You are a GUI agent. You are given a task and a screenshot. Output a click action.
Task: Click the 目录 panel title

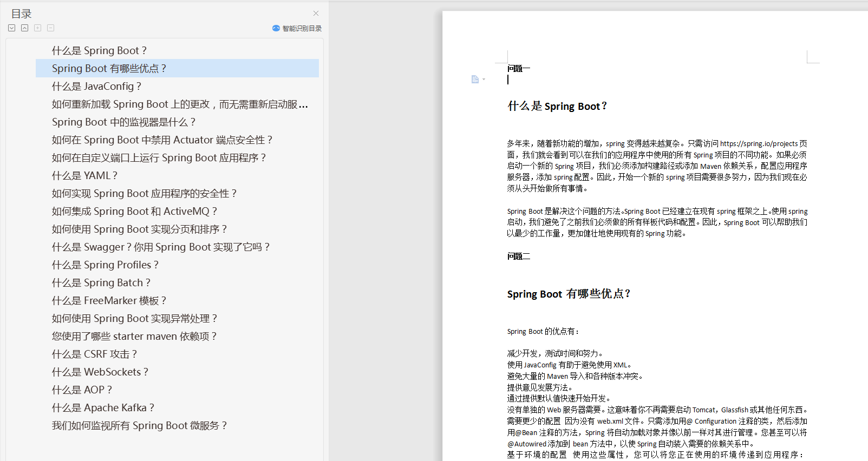pos(22,14)
